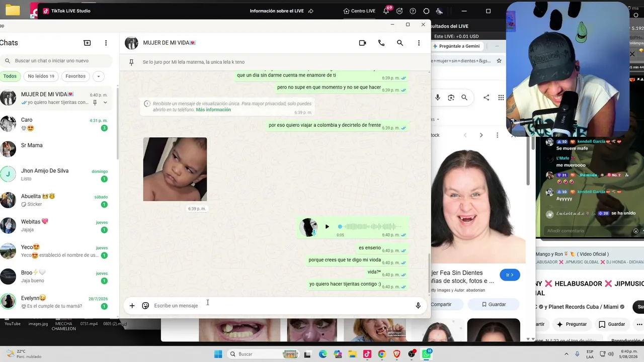Viewport: 644px width, 362px height.
Task: Open File Explorer from the taskbar
Action: (352, 354)
